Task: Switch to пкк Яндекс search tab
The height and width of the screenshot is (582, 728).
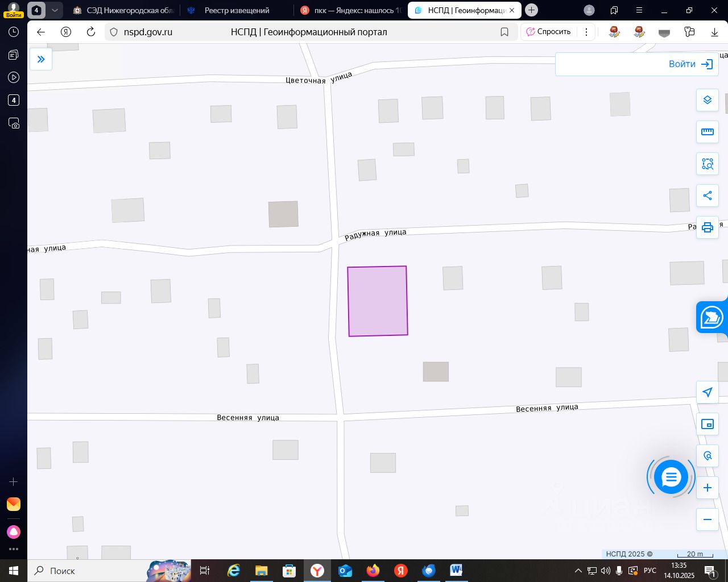Action: pos(350,10)
